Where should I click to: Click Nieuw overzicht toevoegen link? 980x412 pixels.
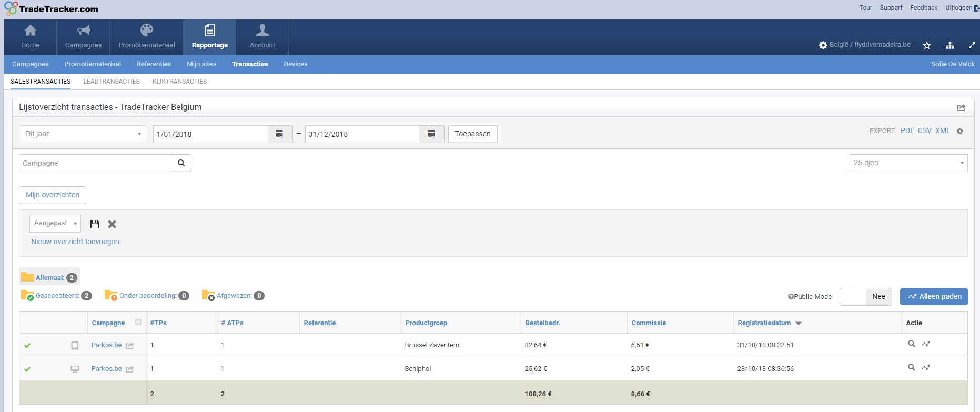75,242
